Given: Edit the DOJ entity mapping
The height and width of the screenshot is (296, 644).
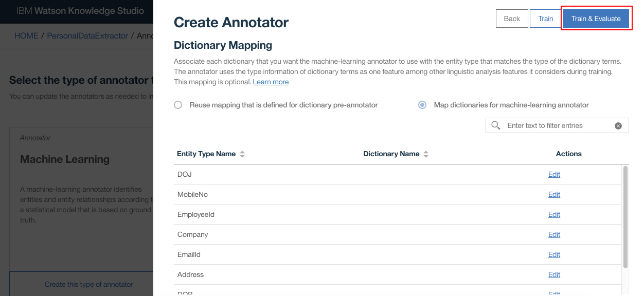Looking at the screenshot, I should 554,174.
